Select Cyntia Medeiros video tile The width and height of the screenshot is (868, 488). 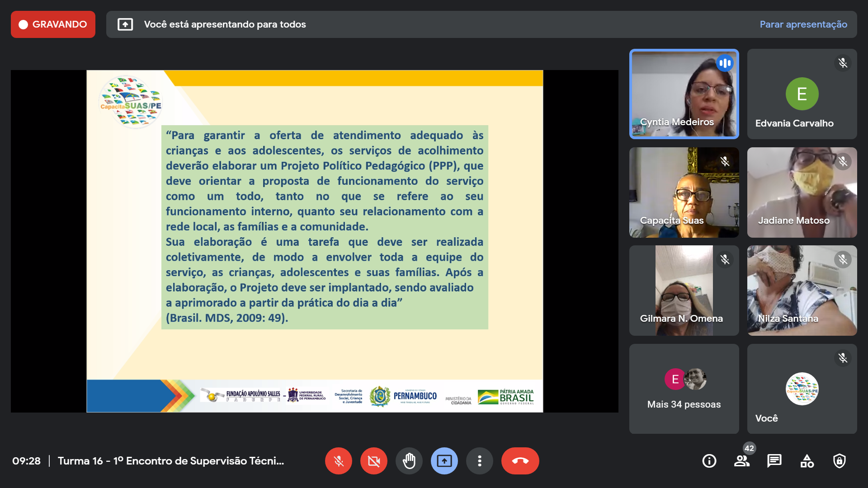pyautogui.click(x=684, y=94)
